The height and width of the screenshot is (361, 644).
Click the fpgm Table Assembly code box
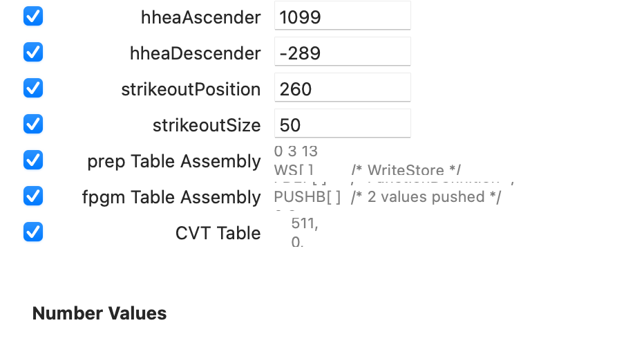(387, 196)
